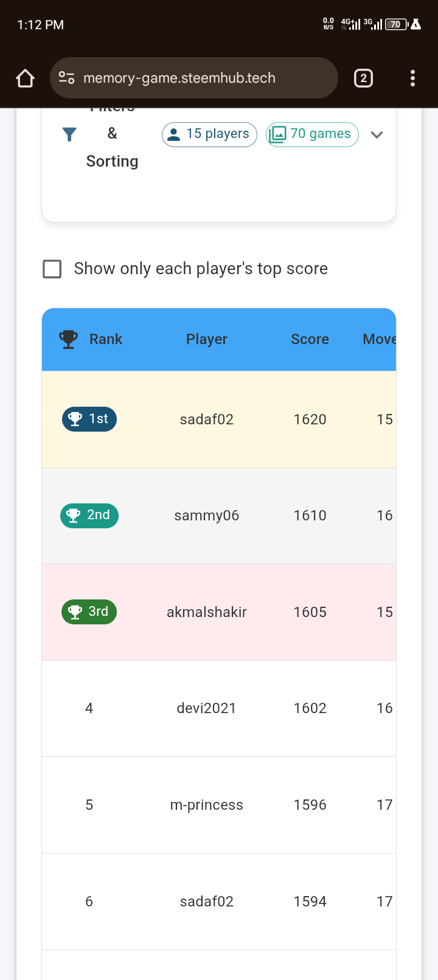Select the devi2021 leaderboard row
Image resolution: width=438 pixels, height=980 pixels.
point(219,708)
